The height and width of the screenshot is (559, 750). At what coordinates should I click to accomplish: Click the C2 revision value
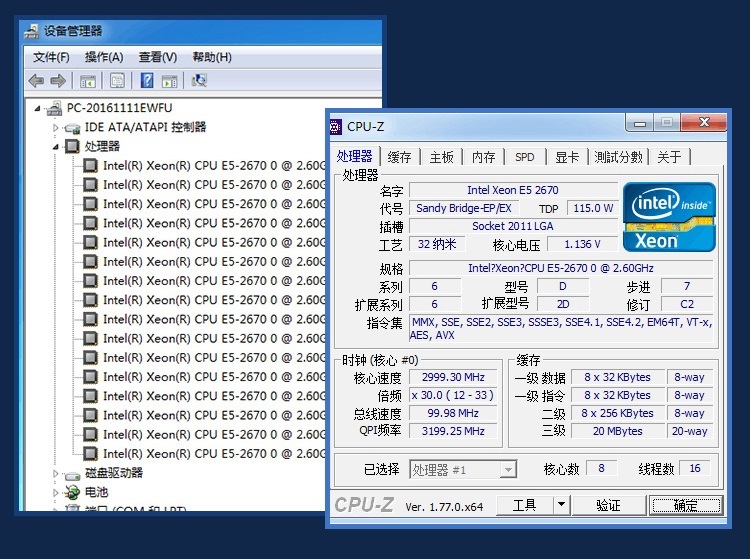687,304
